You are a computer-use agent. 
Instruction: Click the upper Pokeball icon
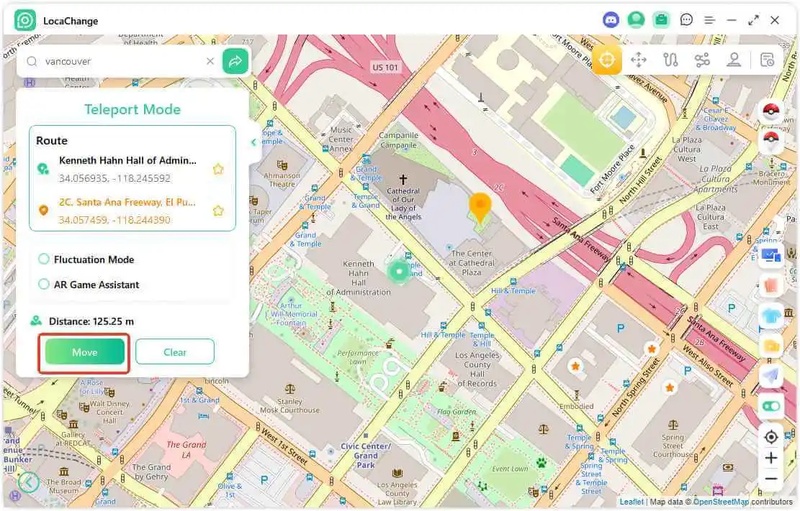(x=771, y=111)
